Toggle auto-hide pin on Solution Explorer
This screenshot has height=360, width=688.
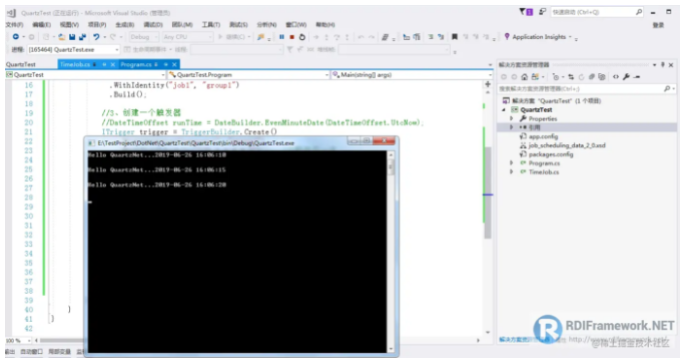663,65
